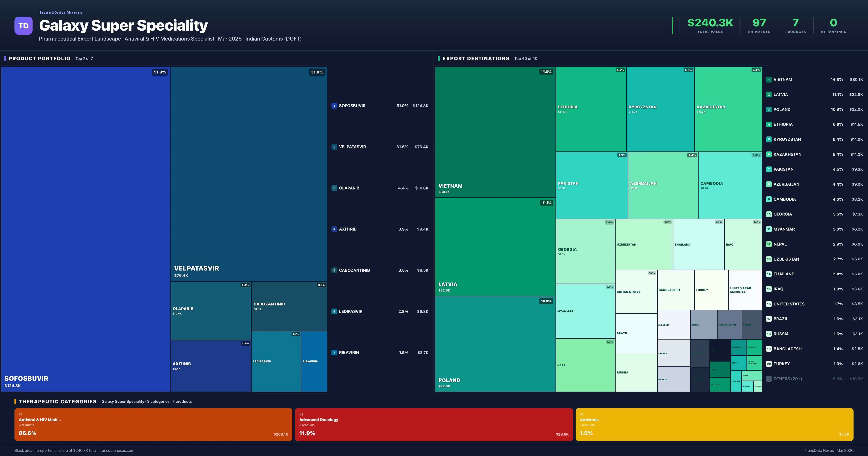Select the rank 7 badge for RIBAVIRIN
The image size is (868, 456).
(x=334, y=352)
